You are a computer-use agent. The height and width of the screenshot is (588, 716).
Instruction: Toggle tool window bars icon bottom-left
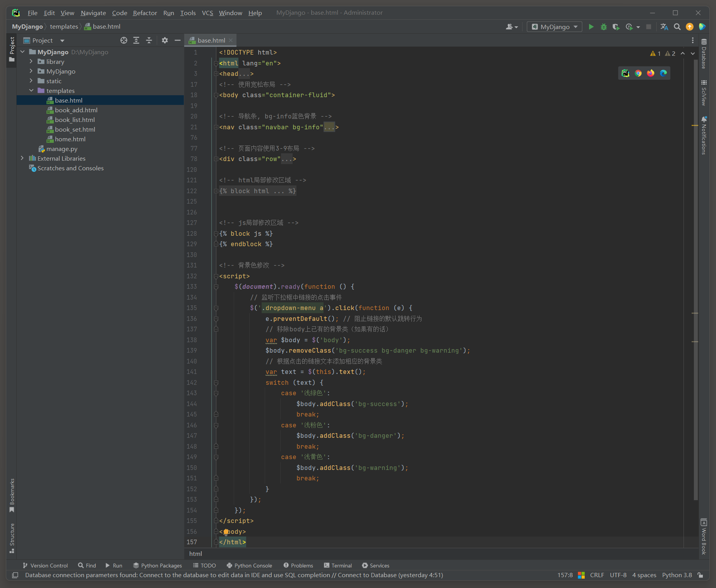[15, 575]
